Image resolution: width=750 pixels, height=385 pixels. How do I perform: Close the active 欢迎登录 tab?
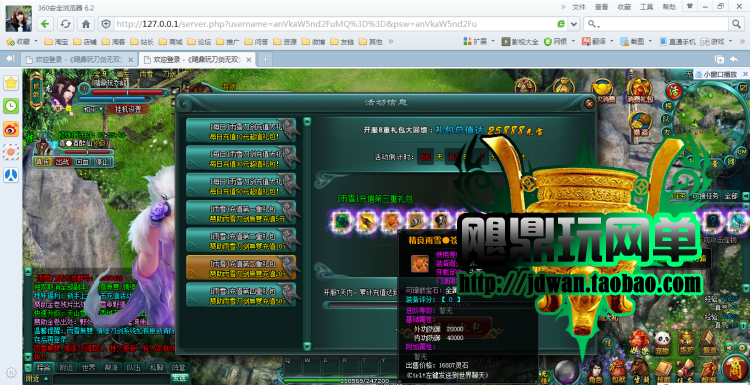(x=249, y=59)
